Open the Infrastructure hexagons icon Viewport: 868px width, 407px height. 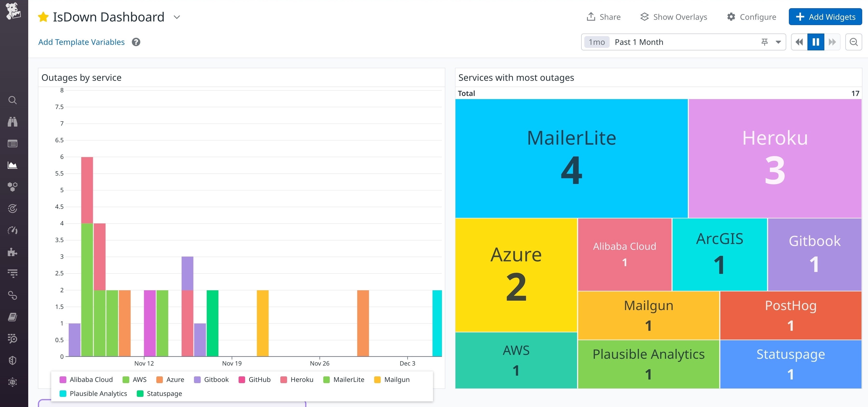(13, 187)
